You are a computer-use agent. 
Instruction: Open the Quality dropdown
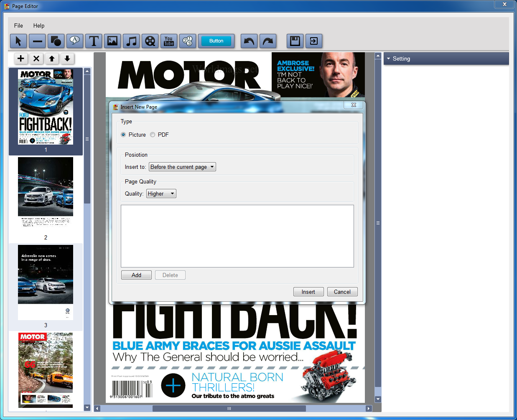161,193
